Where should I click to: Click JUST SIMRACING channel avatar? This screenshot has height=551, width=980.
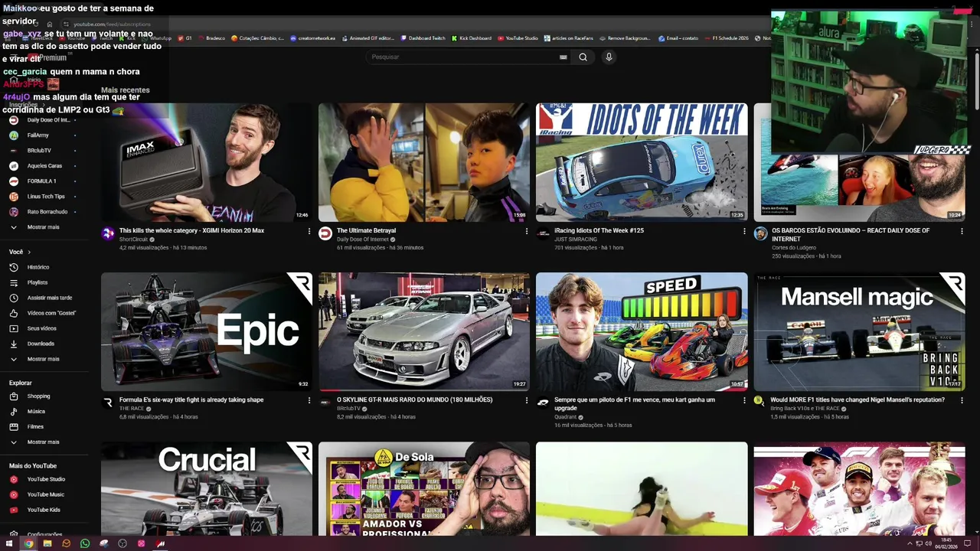(543, 233)
